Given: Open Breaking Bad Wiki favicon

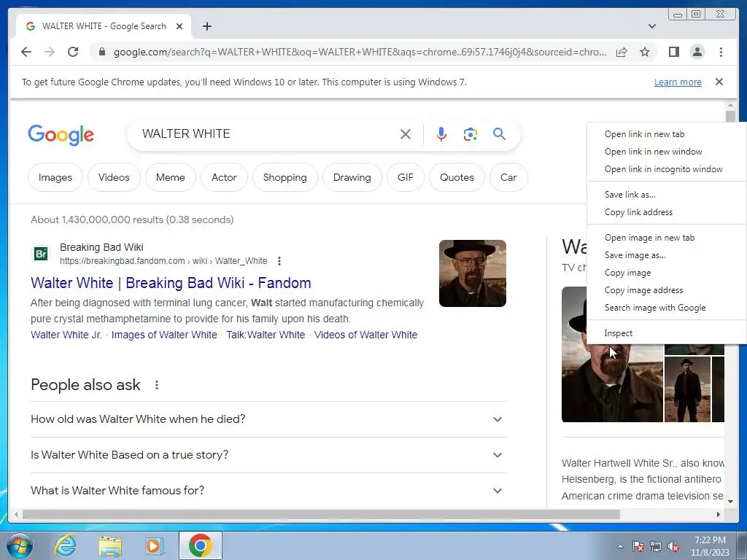Looking at the screenshot, I should pyautogui.click(x=41, y=254).
